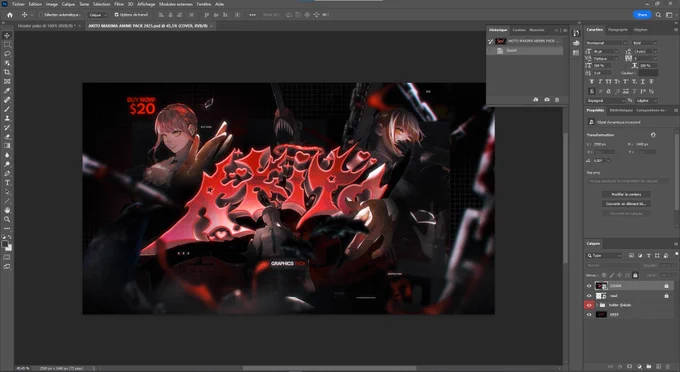This screenshot has width=680, height=372.
Task: Select the Brush tool
Action: pos(7,109)
